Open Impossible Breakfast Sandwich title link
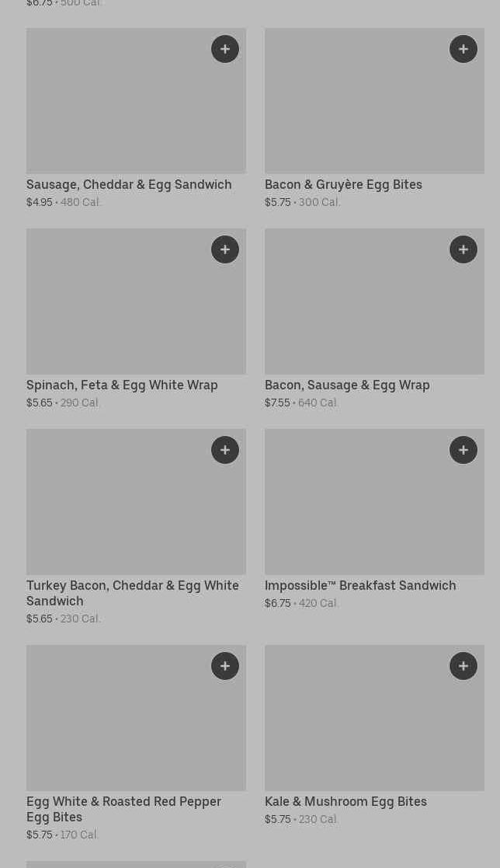Image resolution: width=500 pixels, height=868 pixels. point(360,586)
